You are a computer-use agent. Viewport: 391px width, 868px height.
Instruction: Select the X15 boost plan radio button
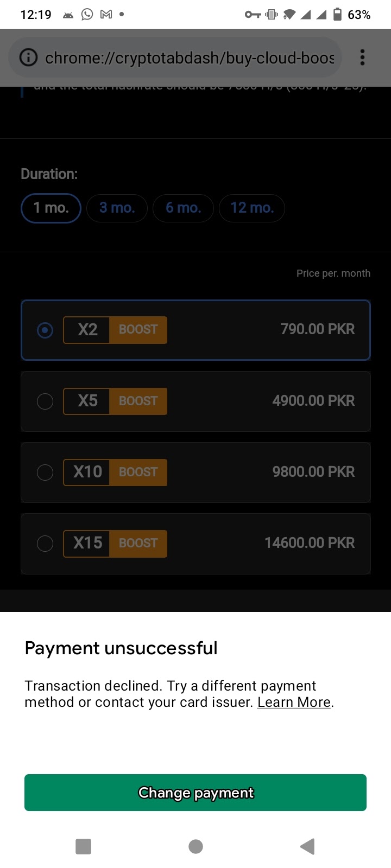tap(45, 544)
